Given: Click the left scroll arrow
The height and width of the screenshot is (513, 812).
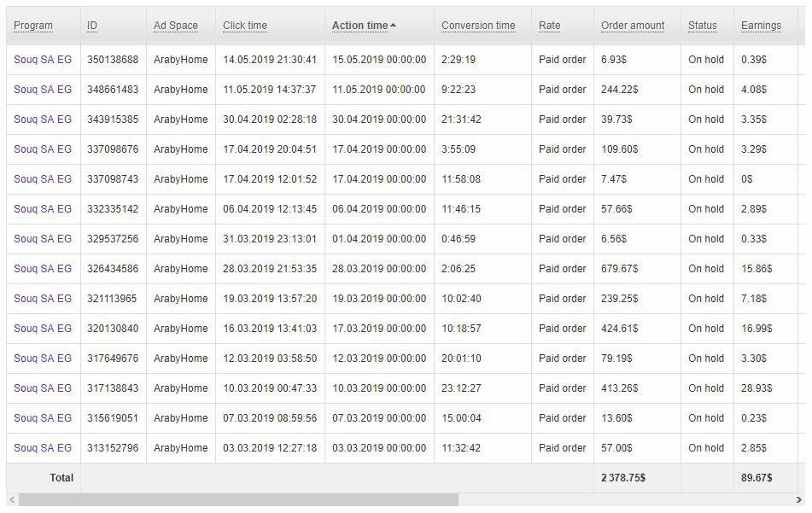Looking at the screenshot, I should tap(11, 500).
